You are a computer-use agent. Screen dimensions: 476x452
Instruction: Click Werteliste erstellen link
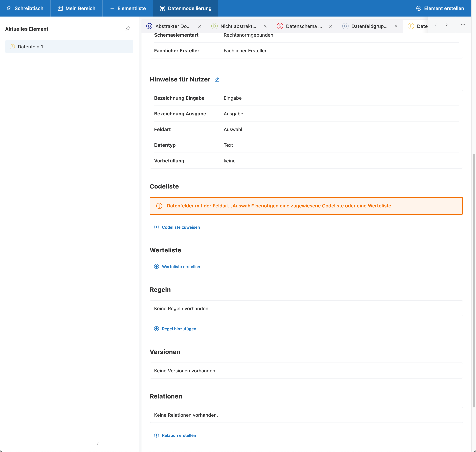point(181,266)
